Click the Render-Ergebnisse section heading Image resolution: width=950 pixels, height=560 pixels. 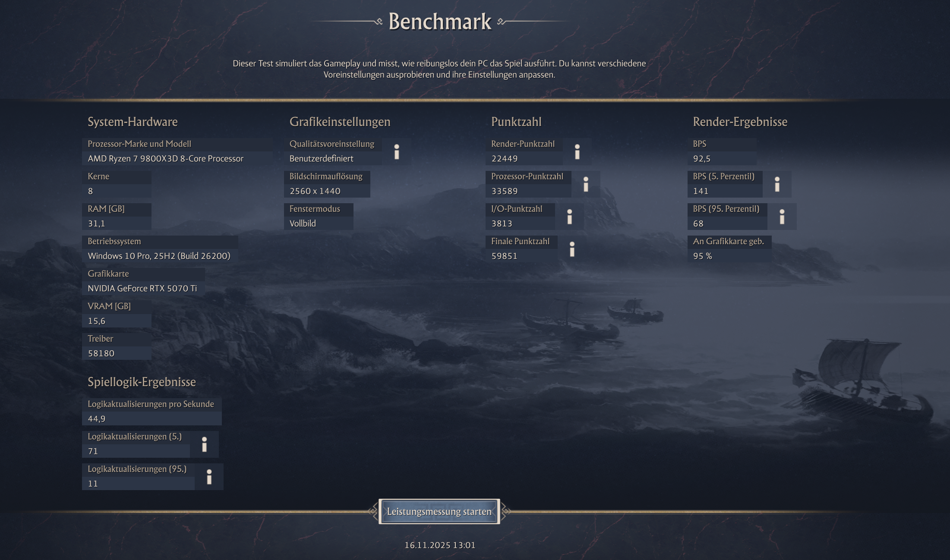[x=740, y=122]
